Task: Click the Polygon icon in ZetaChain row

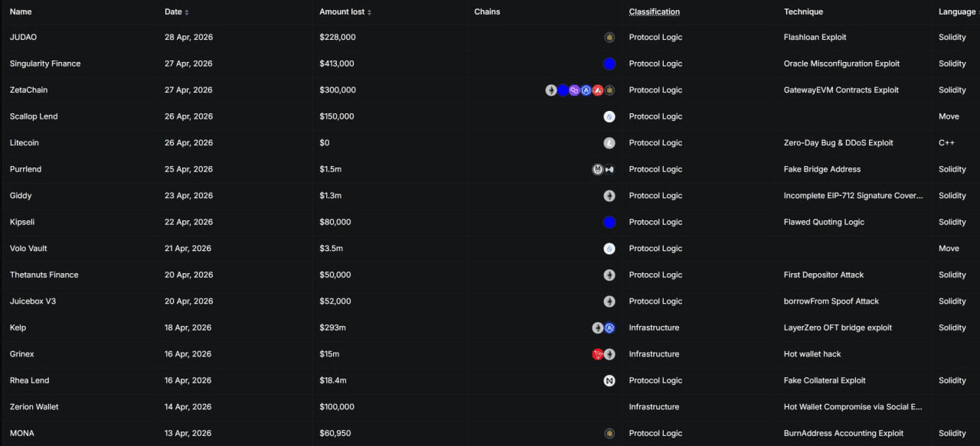Action: point(574,90)
